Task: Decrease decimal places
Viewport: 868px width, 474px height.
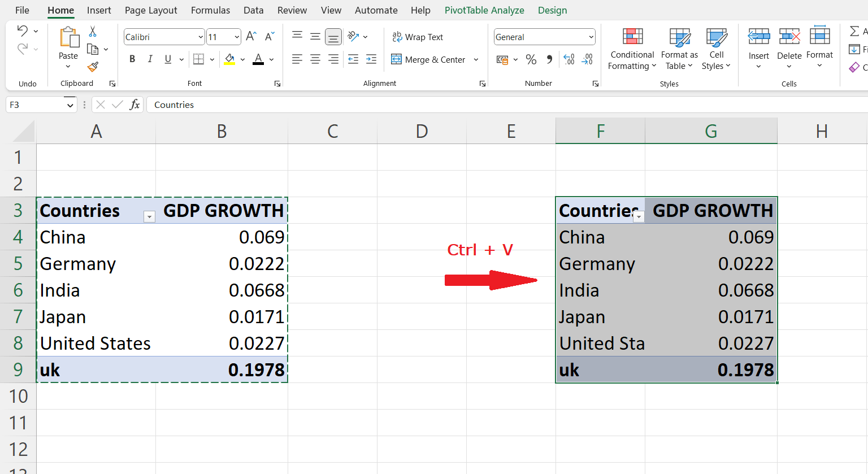Action: pyautogui.click(x=587, y=59)
